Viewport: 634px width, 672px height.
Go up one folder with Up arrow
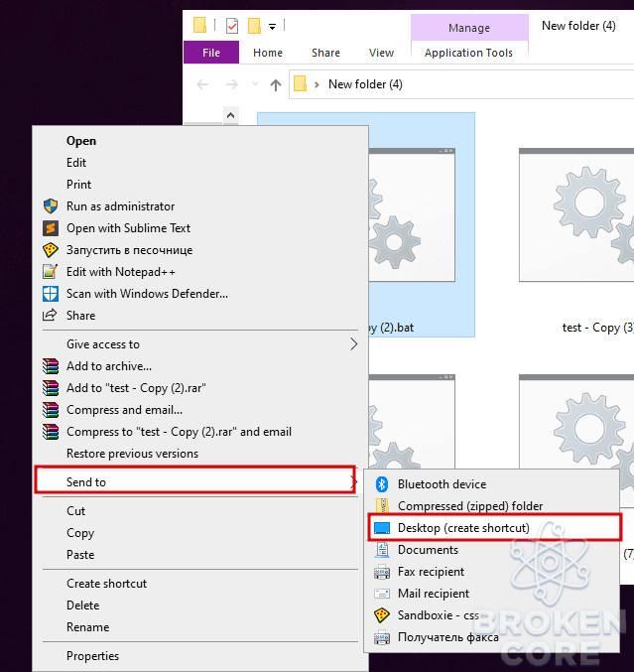[276, 84]
